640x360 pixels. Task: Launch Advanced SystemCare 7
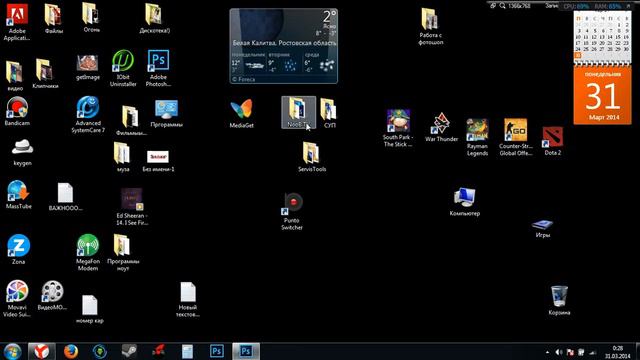click(x=88, y=115)
